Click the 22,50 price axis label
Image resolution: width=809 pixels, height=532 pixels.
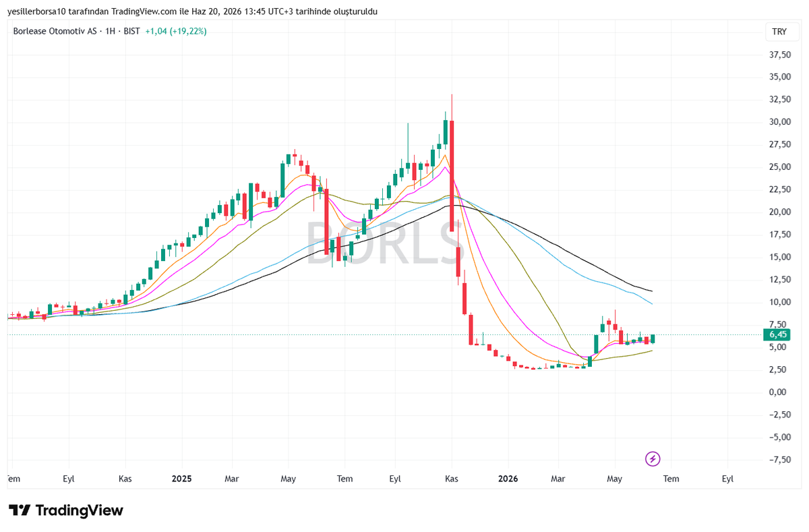point(780,189)
